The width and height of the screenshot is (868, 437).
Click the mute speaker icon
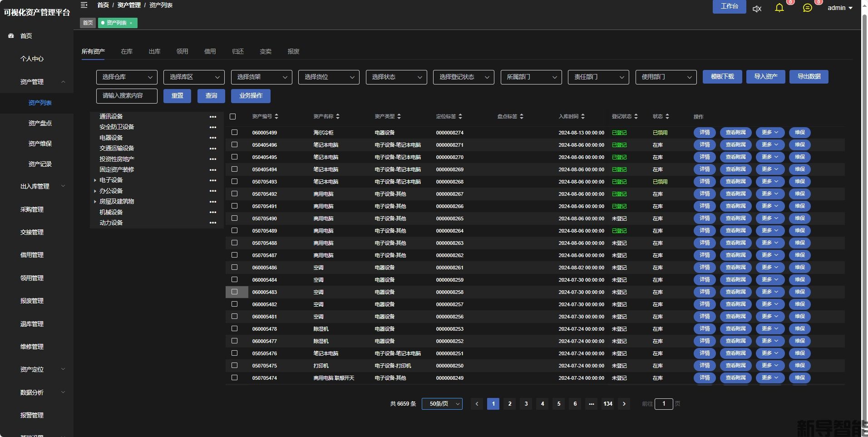click(x=757, y=9)
